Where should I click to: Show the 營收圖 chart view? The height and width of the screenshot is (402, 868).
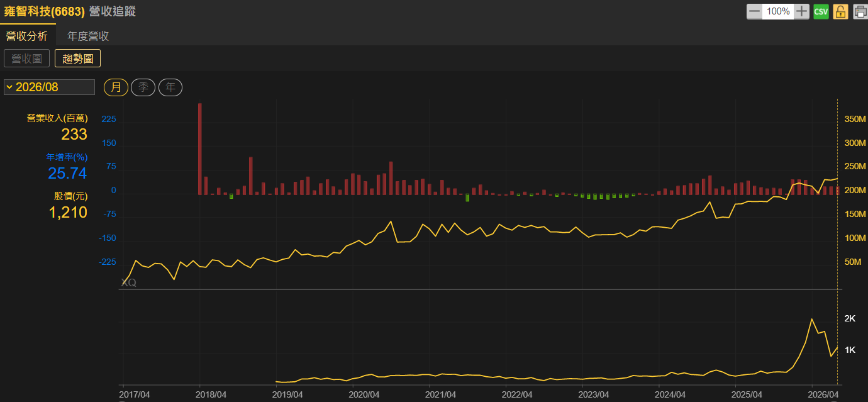click(26, 59)
